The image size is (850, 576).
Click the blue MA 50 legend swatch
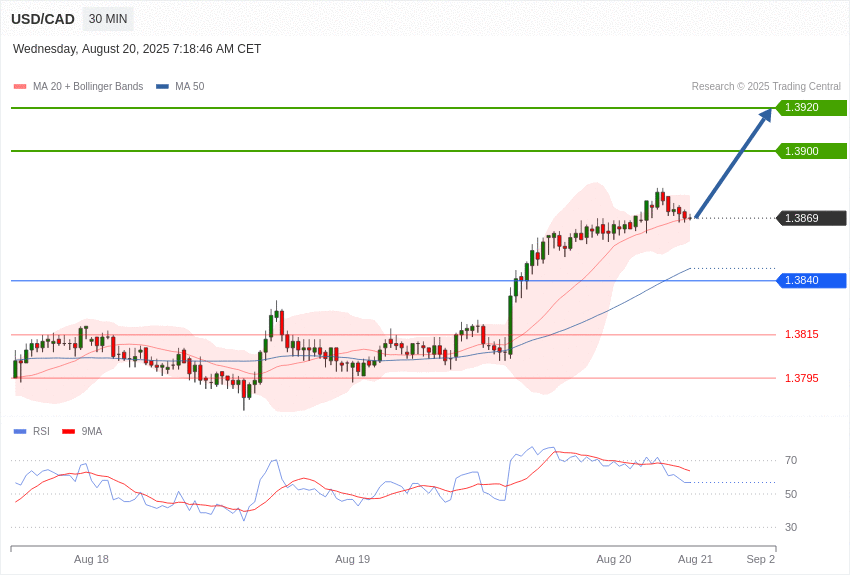[162, 86]
